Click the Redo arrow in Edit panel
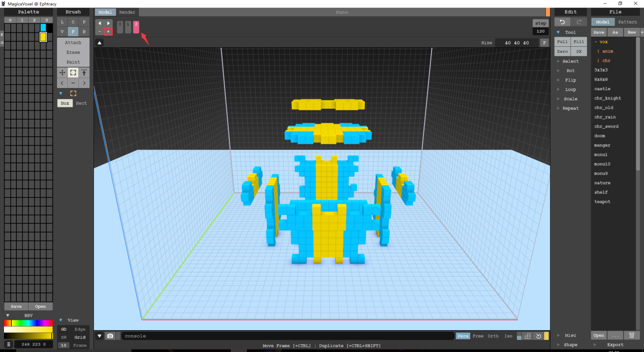The image size is (644, 352). click(x=578, y=22)
